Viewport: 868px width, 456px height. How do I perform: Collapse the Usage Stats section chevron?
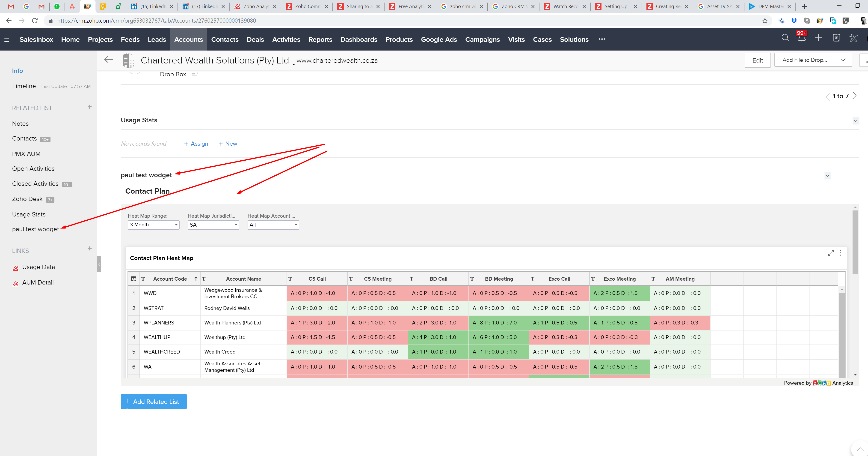coord(855,121)
